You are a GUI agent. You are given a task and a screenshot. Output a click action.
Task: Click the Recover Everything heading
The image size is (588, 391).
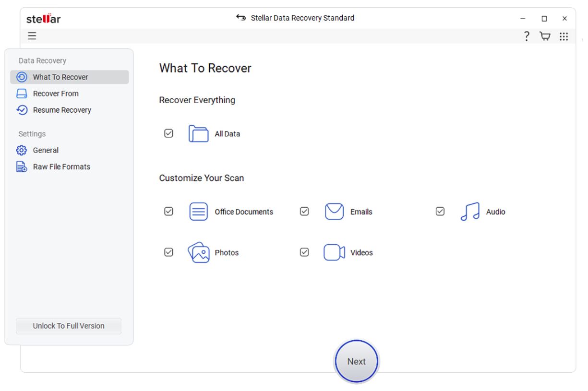pos(197,100)
